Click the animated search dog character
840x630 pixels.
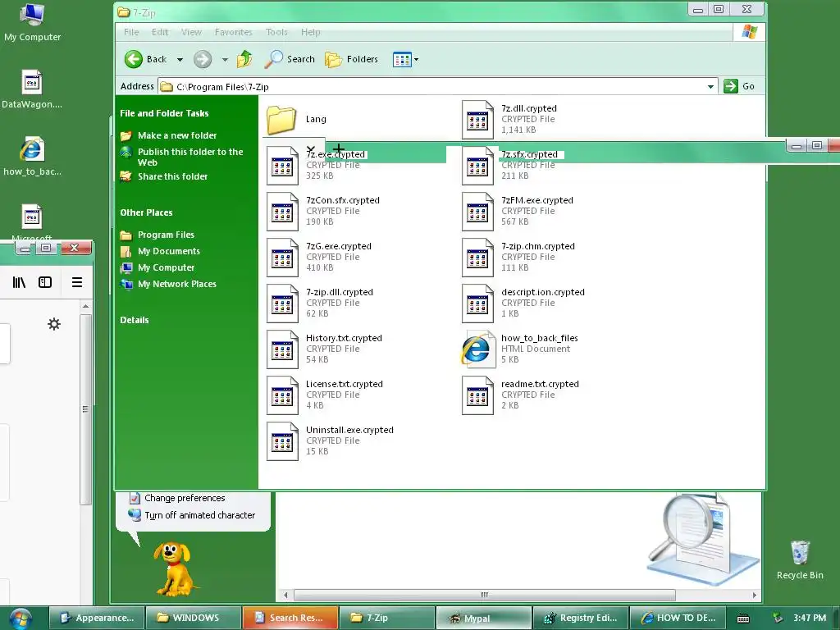coord(174,569)
